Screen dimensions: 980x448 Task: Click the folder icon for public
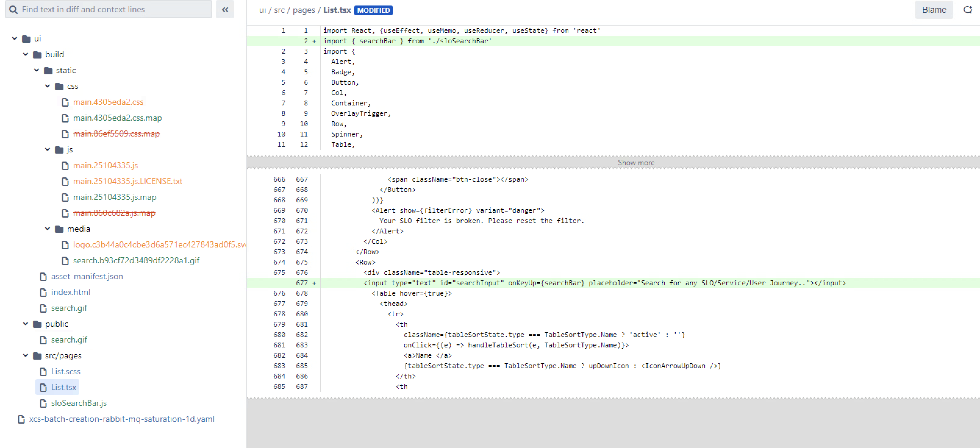pyautogui.click(x=37, y=324)
